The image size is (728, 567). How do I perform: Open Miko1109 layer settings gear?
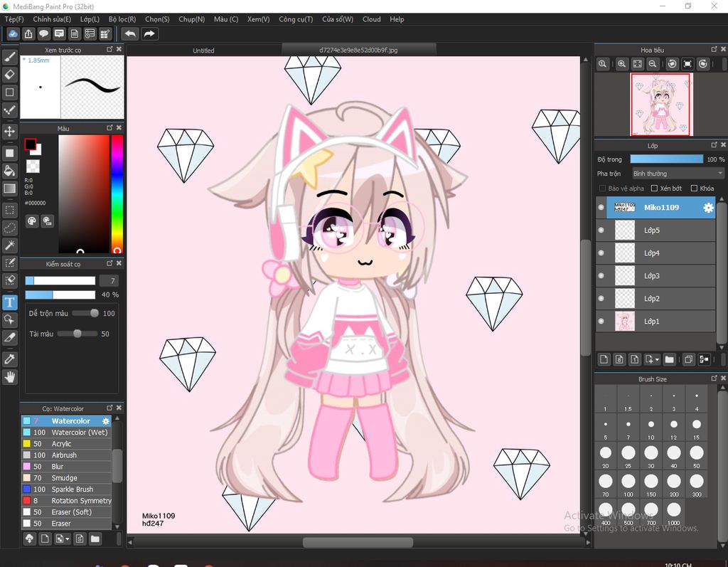tap(708, 208)
